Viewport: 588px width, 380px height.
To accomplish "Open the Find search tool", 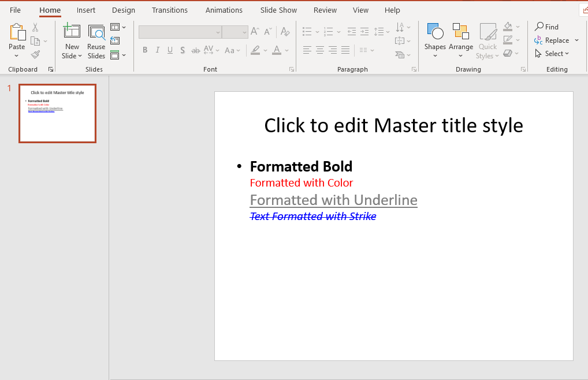I will pyautogui.click(x=546, y=27).
